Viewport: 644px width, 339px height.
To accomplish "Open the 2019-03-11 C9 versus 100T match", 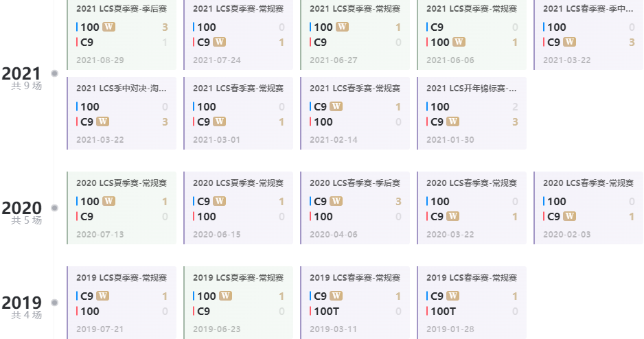I will (355, 303).
